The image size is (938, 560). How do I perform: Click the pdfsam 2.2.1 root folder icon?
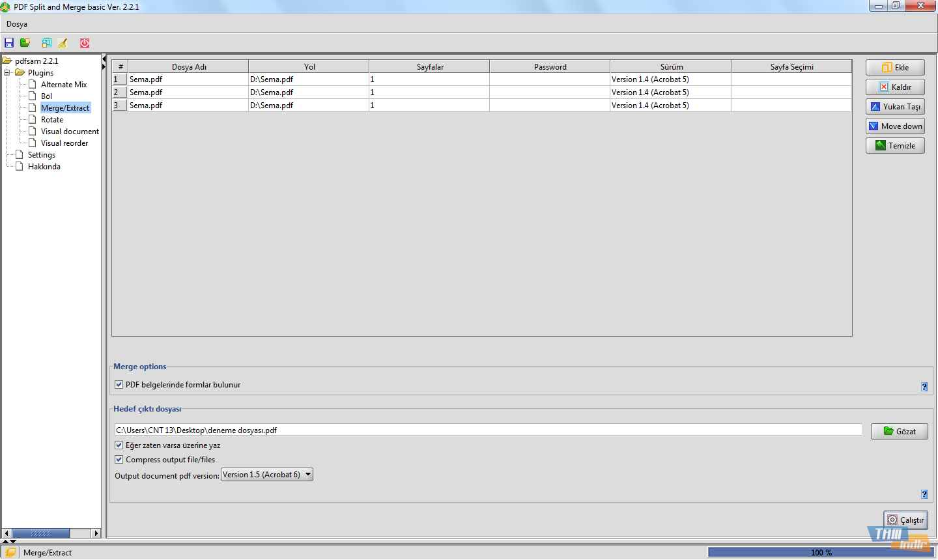point(7,61)
